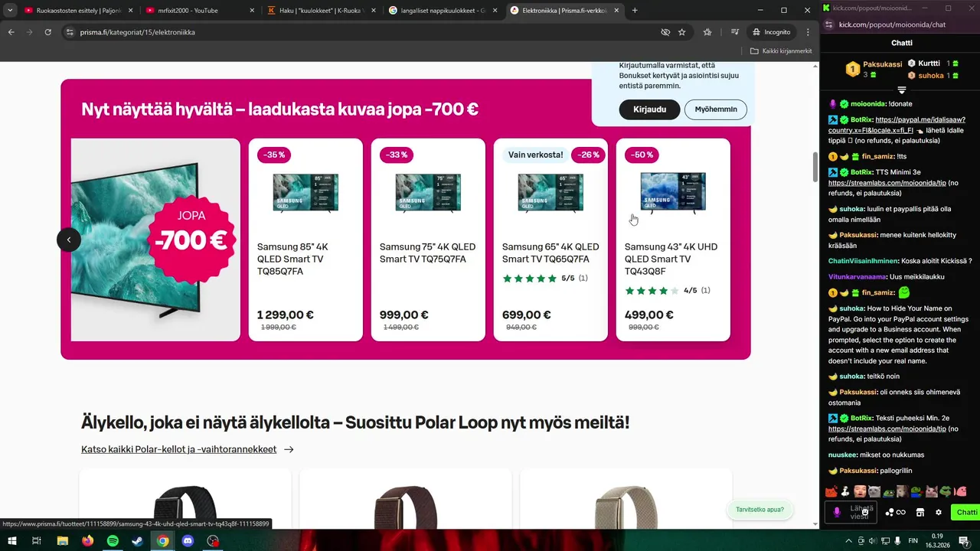This screenshot has height=551, width=980.
Task: Open Katso kaikki Polar-kellot ja -vaihtorannekkeet link
Action: pos(188,449)
